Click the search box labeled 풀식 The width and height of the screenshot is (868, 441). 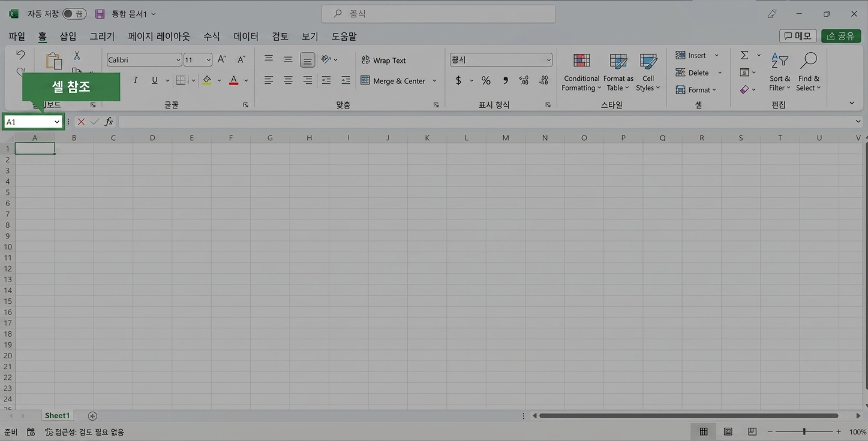click(438, 13)
